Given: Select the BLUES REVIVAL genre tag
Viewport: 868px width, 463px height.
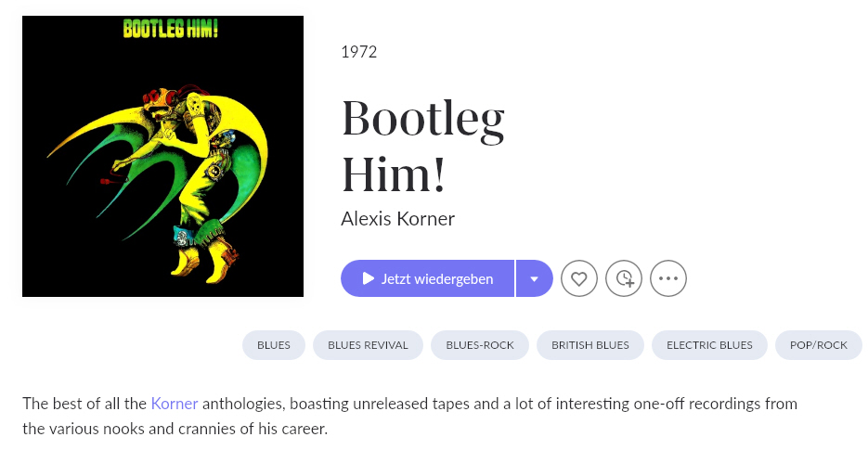Looking at the screenshot, I should 368,345.
